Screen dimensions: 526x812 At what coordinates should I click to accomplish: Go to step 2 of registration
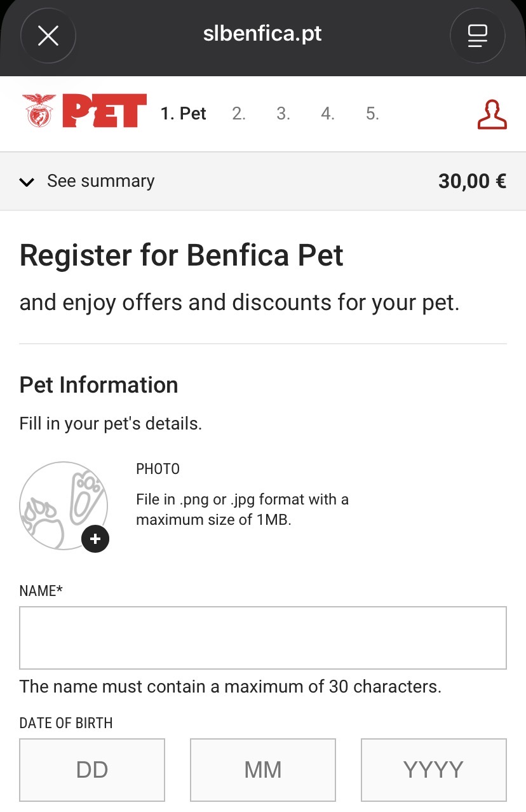(239, 114)
